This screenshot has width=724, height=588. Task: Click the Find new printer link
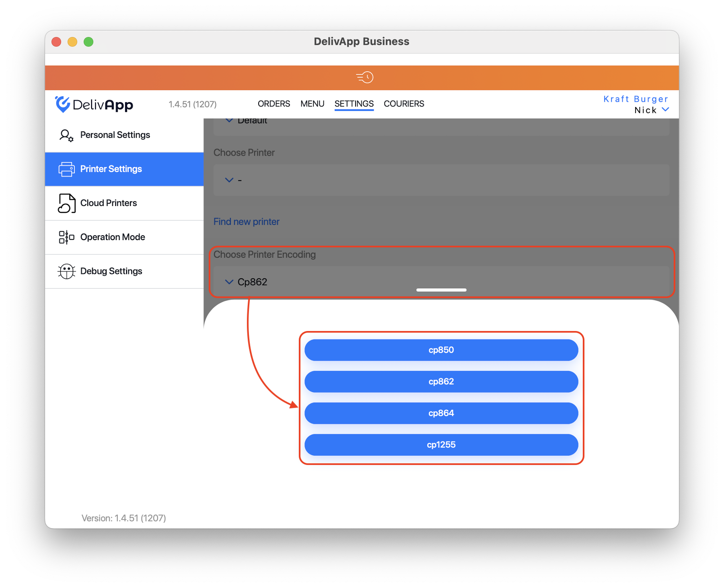pyautogui.click(x=246, y=222)
